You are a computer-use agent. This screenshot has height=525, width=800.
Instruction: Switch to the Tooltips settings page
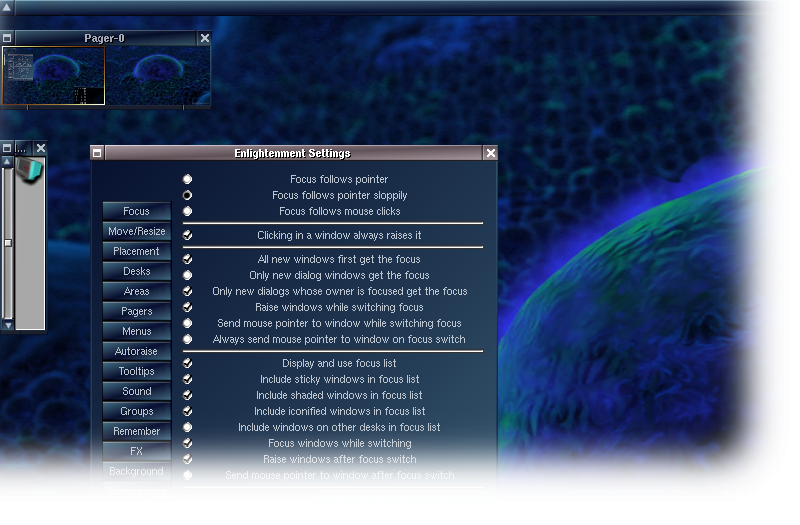(x=136, y=371)
